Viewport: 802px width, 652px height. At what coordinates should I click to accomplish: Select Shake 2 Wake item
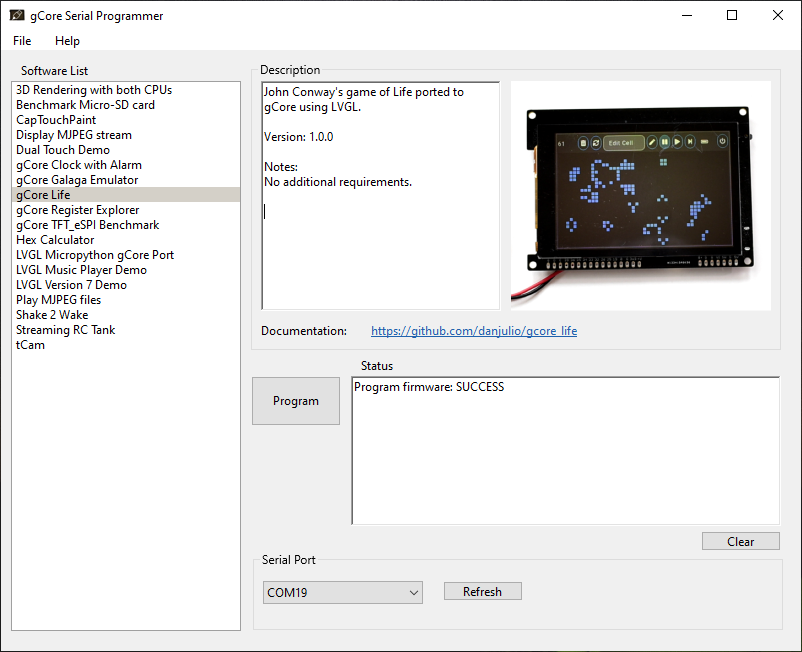(x=126, y=315)
